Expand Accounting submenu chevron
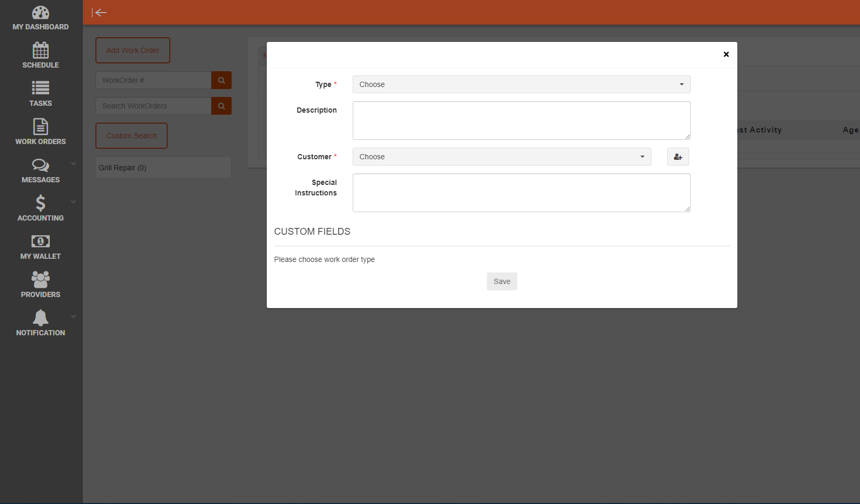The image size is (860, 504). 73,202
